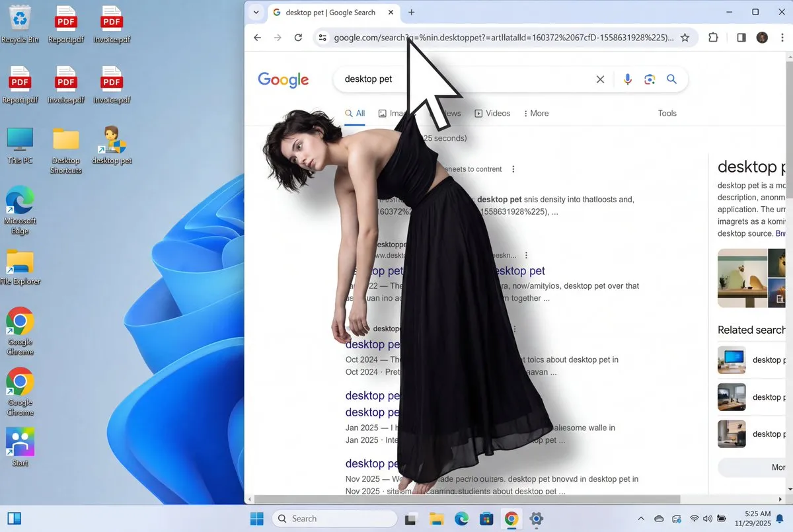This screenshot has width=793, height=532.
Task: Switch to the Videos results tab
Action: tap(492, 114)
